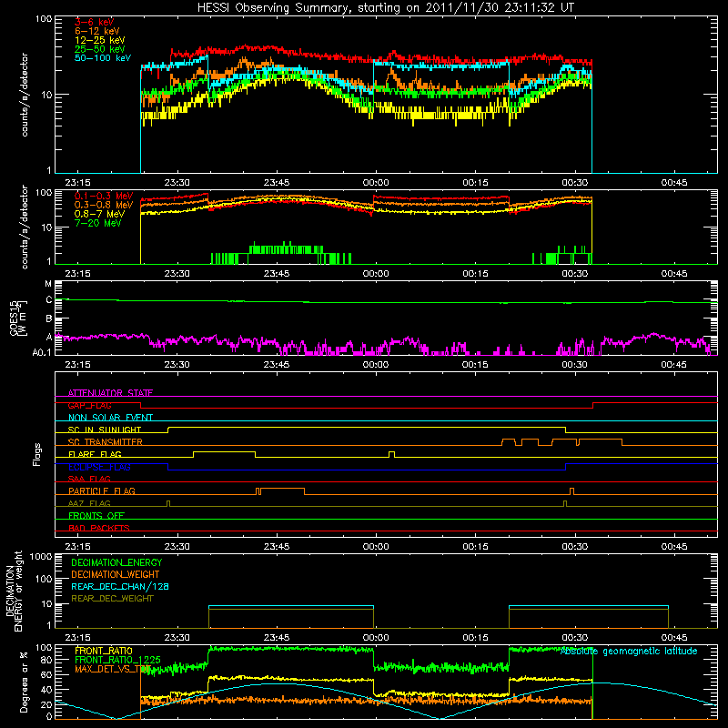This screenshot has width=728, height=728.
Task: Pick the SC_TRANSMITTER flag label
Action: [106, 442]
